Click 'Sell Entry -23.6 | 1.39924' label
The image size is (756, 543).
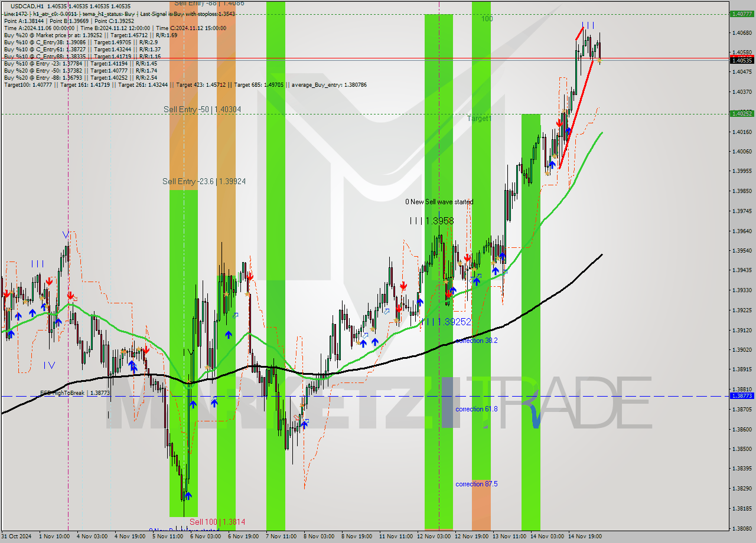click(x=204, y=182)
